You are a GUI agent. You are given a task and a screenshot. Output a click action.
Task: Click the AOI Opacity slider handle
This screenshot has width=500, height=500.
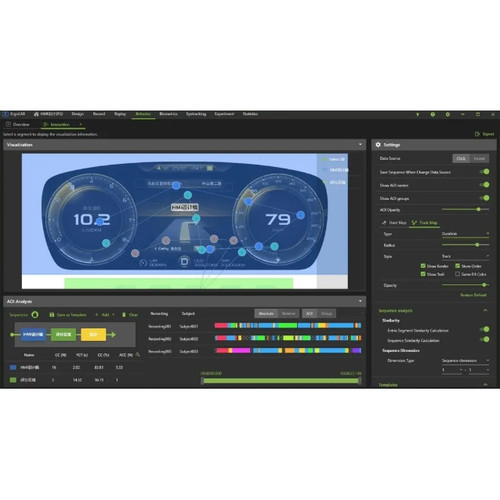point(478,209)
